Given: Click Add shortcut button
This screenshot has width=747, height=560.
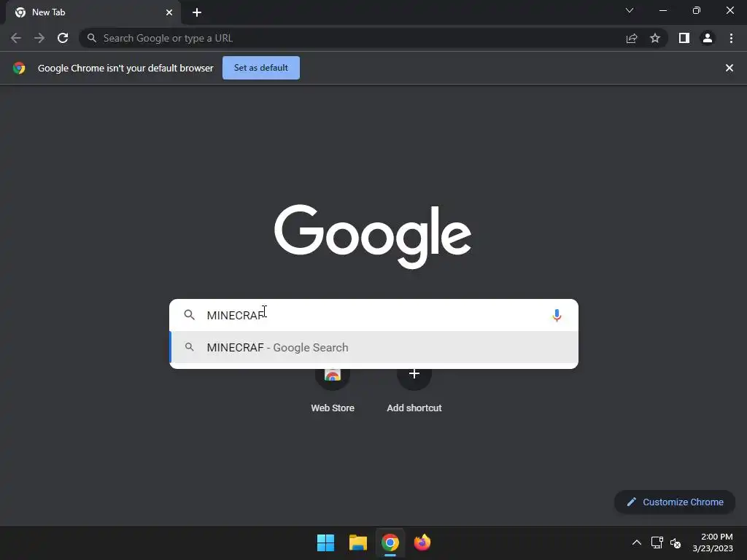Looking at the screenshot, I should point(414,389).
